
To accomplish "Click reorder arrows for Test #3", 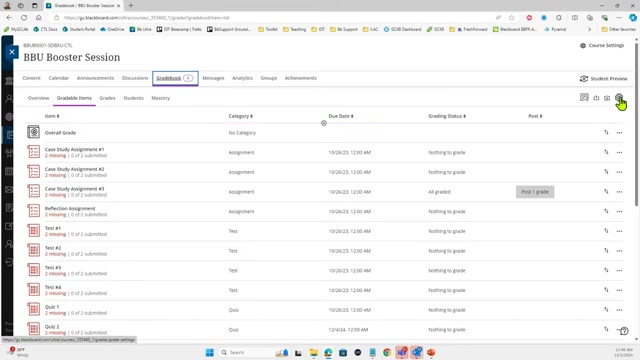I will tap(606, 270).
